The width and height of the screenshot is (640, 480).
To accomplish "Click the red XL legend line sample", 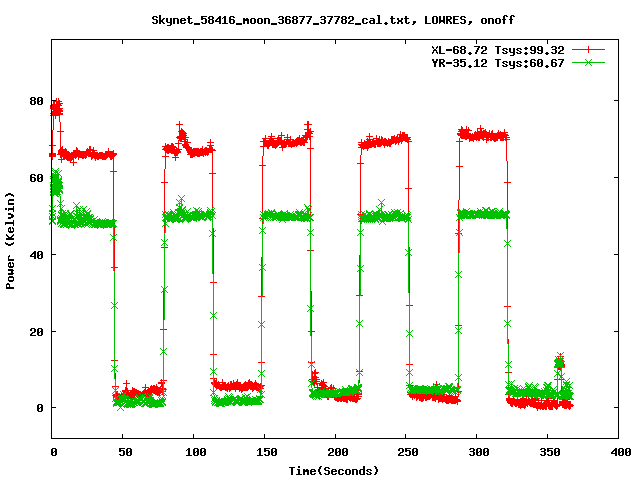I will tap(588, 50).
